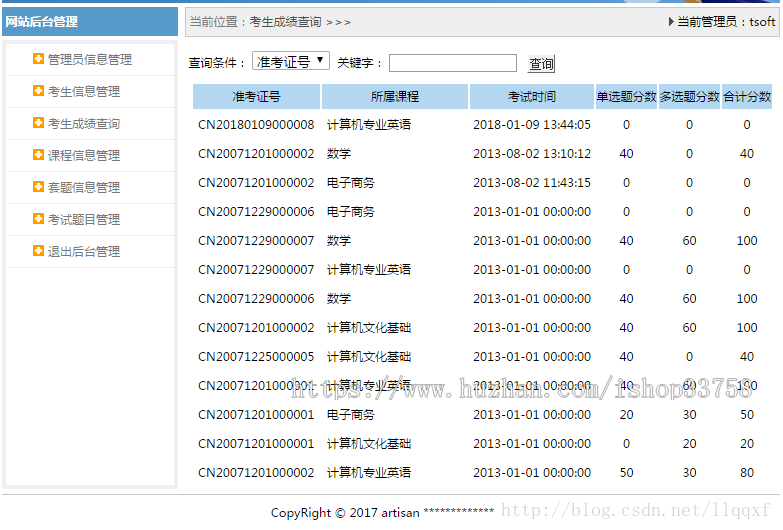Click the plus icon beside 考试题目管理
Image resolution: width=783 pixels, height=530 pixels.
point(38,219)
